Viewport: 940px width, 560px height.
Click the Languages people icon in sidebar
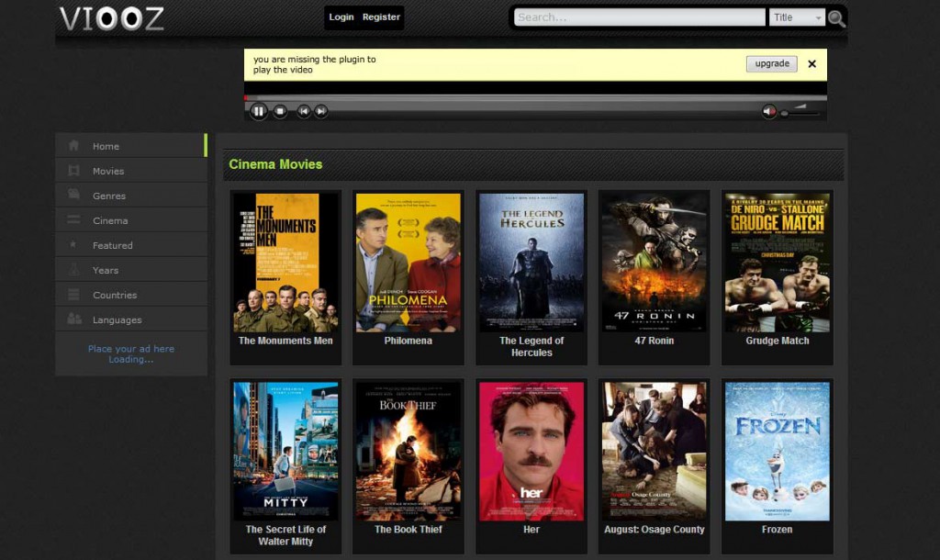(74, 319)
